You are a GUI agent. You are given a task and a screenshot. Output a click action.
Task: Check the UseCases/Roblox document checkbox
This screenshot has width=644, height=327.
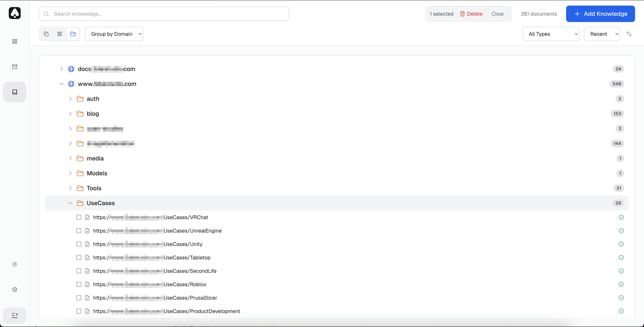[x=79, y=284]
